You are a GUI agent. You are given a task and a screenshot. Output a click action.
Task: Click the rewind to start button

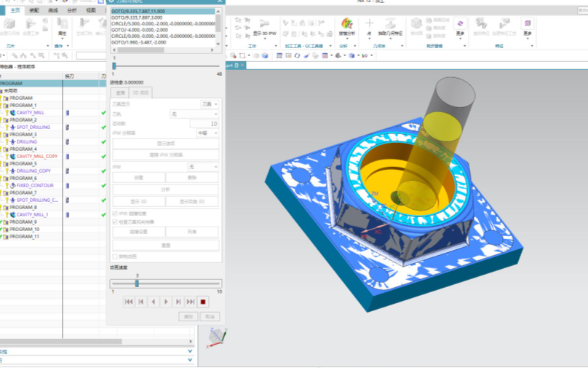[x=129, y=302]
